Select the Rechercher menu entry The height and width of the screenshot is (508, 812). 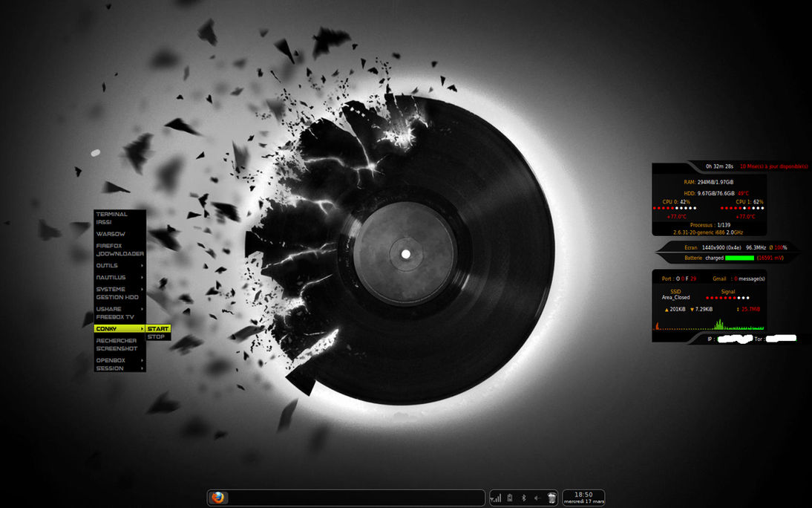119,341
